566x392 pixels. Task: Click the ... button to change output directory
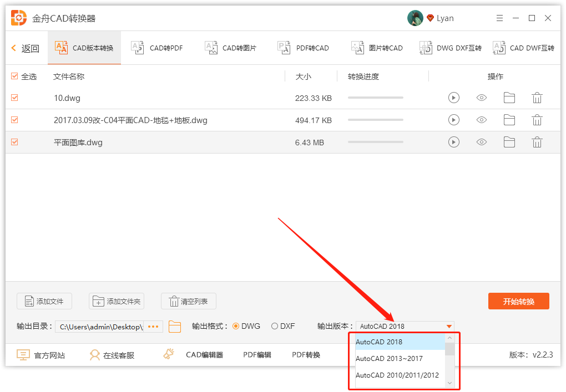coord(153,326)
